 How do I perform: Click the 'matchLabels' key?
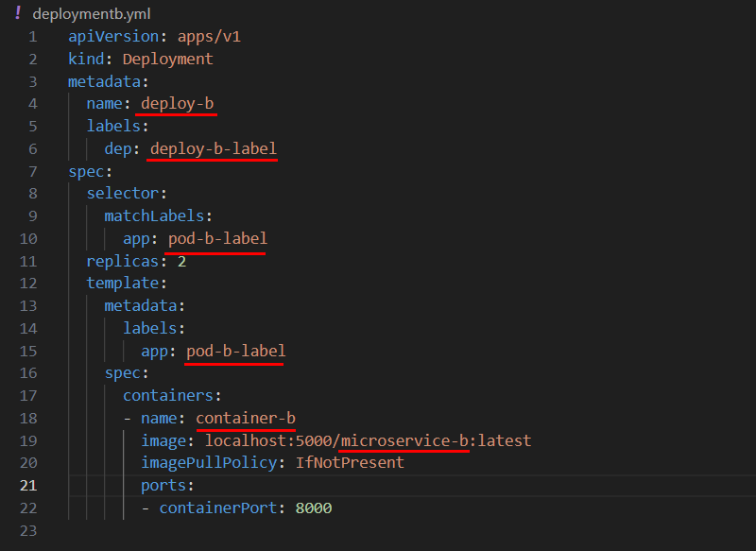click(x=154, y=216)
